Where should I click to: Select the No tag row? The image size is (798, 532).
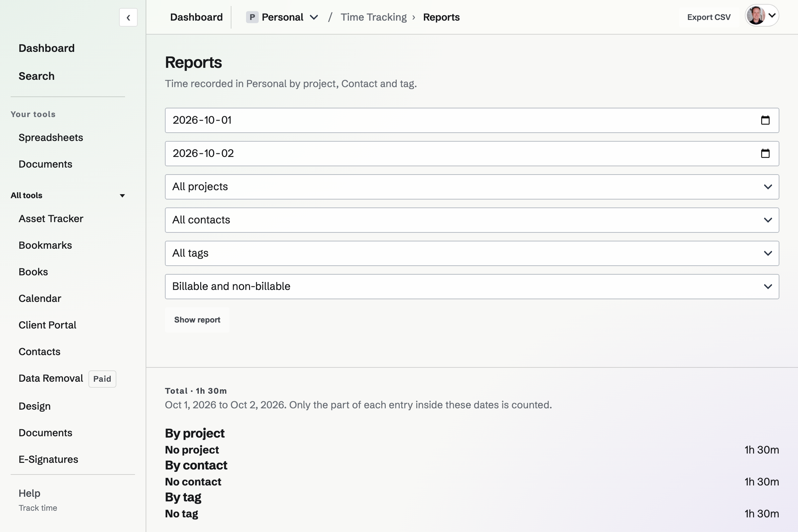tap(472, 514)
